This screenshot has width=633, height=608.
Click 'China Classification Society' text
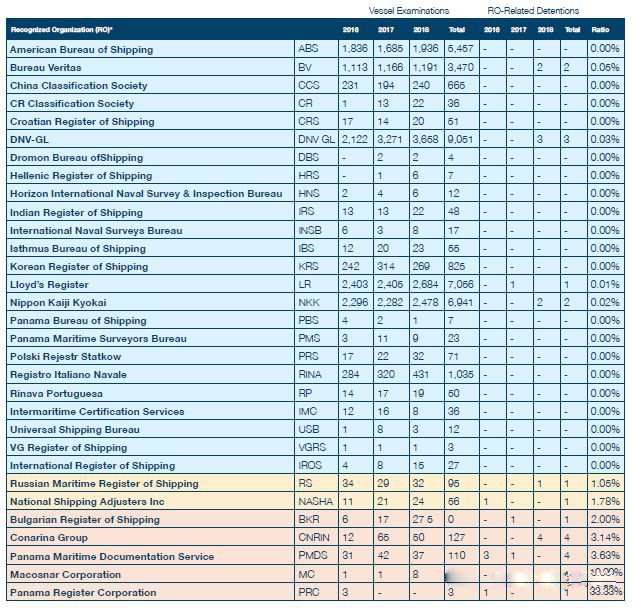coord(79,86)
